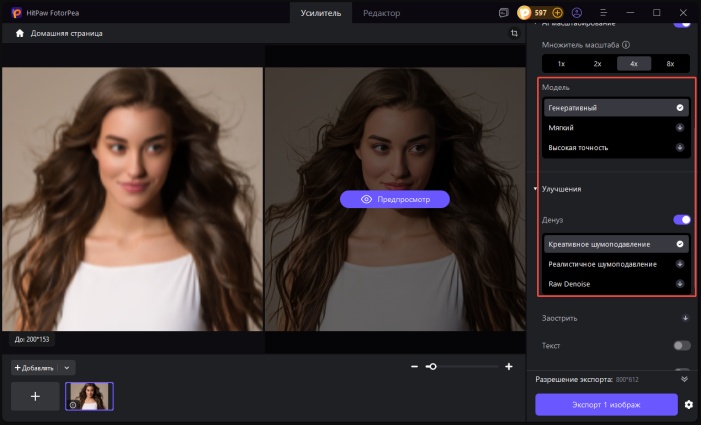701x425 pixels.
Task: Open the dropdown arrow next to Добавлять
Action: tap(68, 368)
